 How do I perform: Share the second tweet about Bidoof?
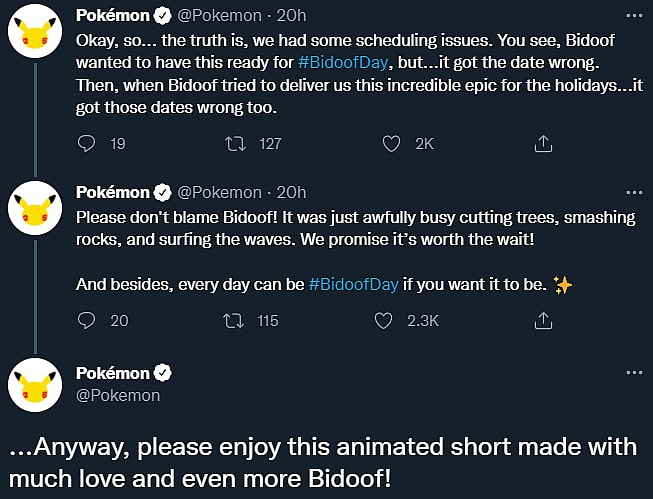click(543, 321)
